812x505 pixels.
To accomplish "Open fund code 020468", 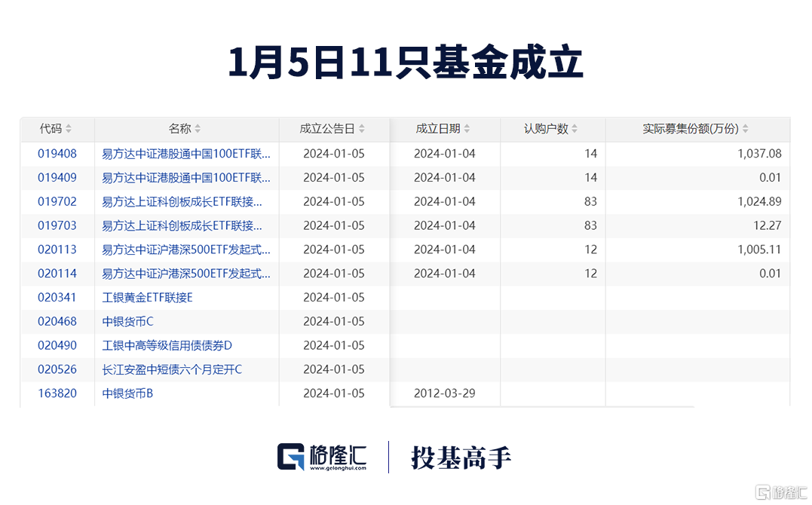I will tap(57, 322).
